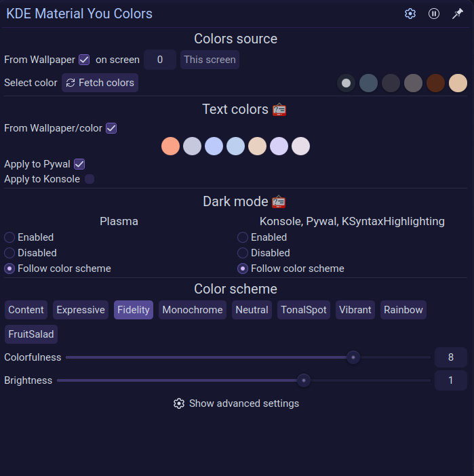This screenshot has height=476, width=474.
Task: Pin the widget with the pin icon
Action: point(457,14)
